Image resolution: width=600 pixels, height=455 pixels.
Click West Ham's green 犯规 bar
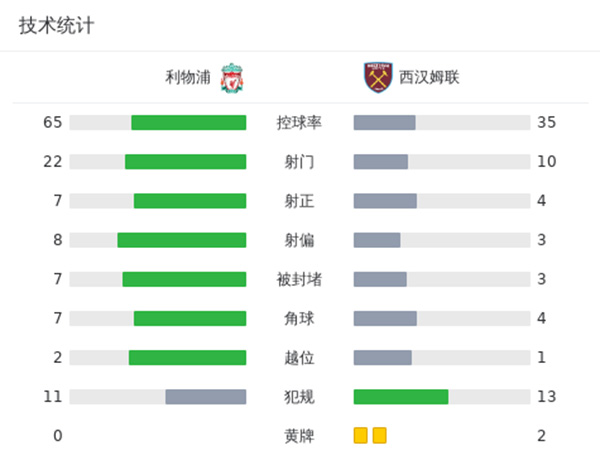tap(400, 397)
